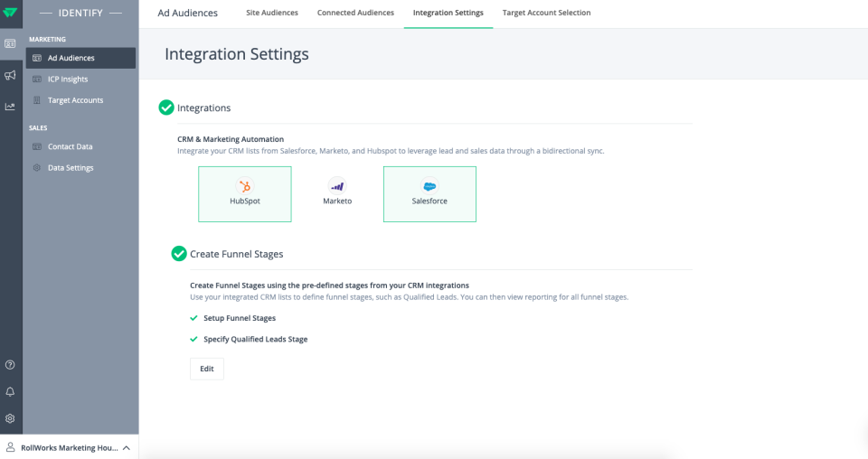
Task: Go to ICP Insights in the sidebar
Action: coord(68,80)
